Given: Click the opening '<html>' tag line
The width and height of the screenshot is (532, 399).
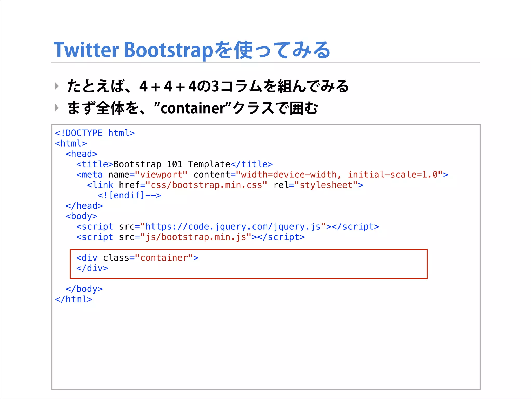Looking at the screenshot, I should pos(71,143).
